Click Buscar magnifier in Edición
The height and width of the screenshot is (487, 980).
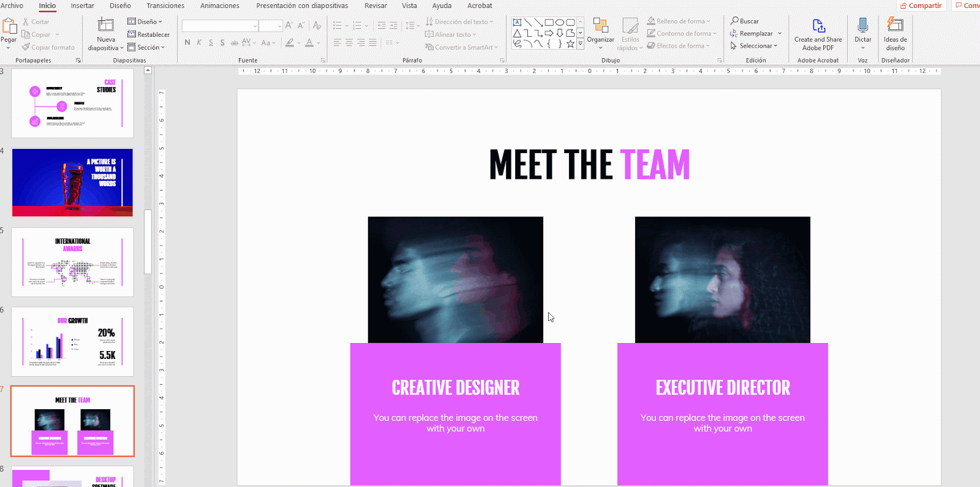point(745,21)
